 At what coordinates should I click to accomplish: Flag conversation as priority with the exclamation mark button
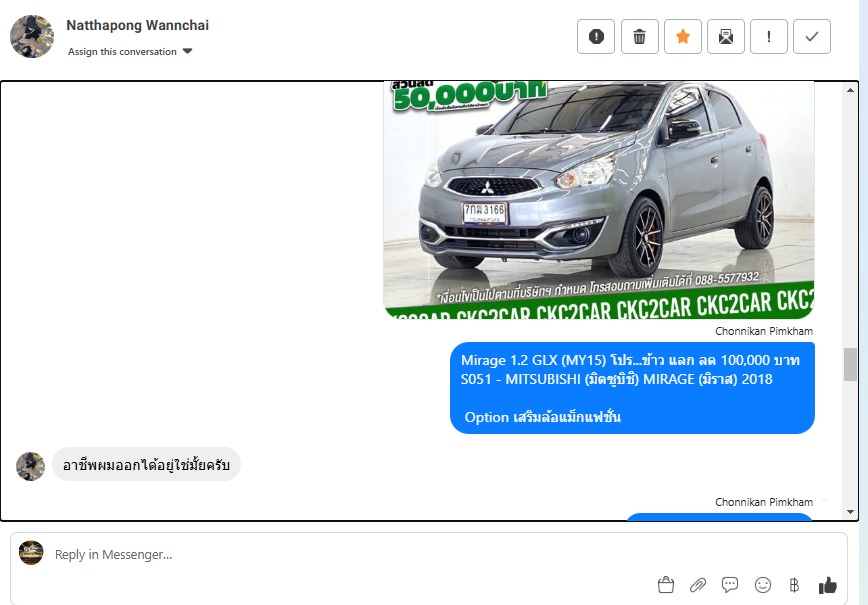tap(768, 37)
